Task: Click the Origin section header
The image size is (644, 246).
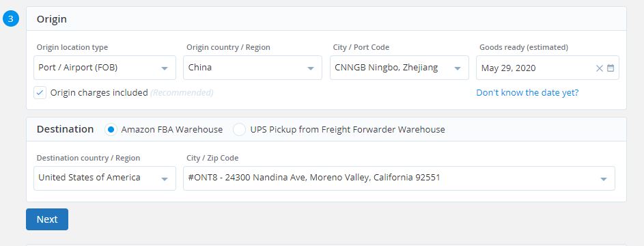Action: point(51,19)
